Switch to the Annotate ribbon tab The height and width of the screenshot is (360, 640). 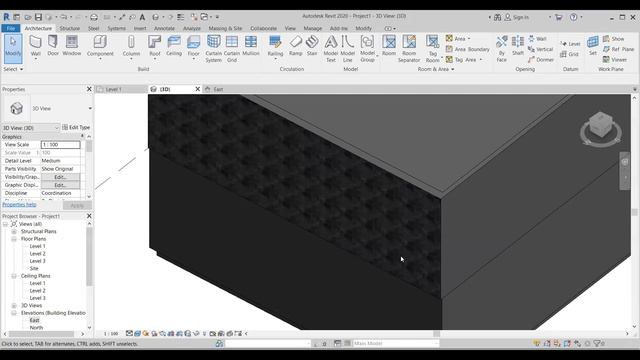pos(164,29)
